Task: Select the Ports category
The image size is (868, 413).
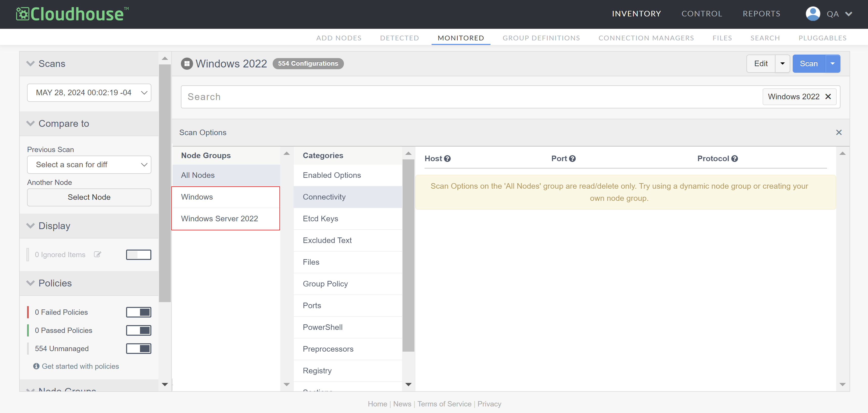Action: (x=347, y=306)
